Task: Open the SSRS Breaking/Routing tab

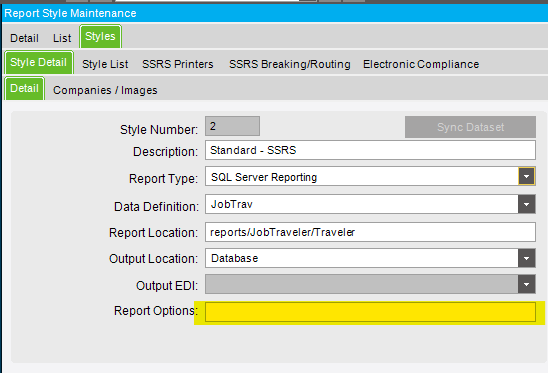Action: click(x=290, y=64)
